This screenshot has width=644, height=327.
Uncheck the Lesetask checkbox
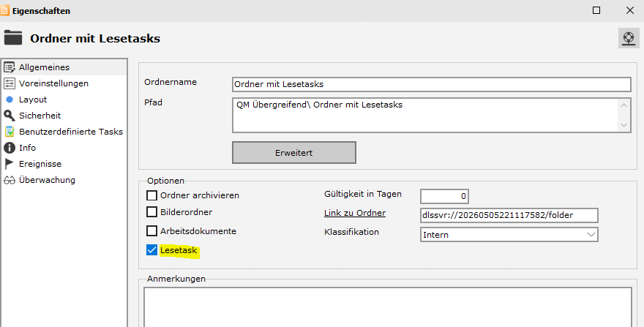point(152,249)
